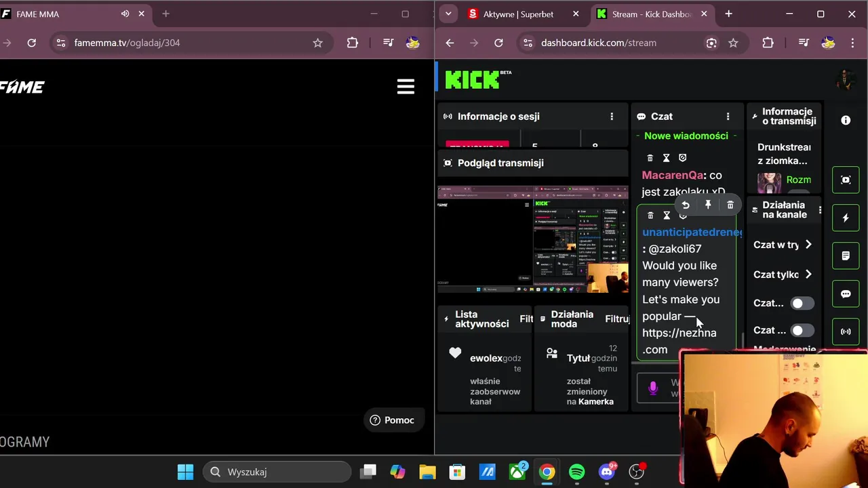Toggle the first Czat... switch
This screenshot has width=868, height=488.
pyautogui.click(x=802, y=304)
